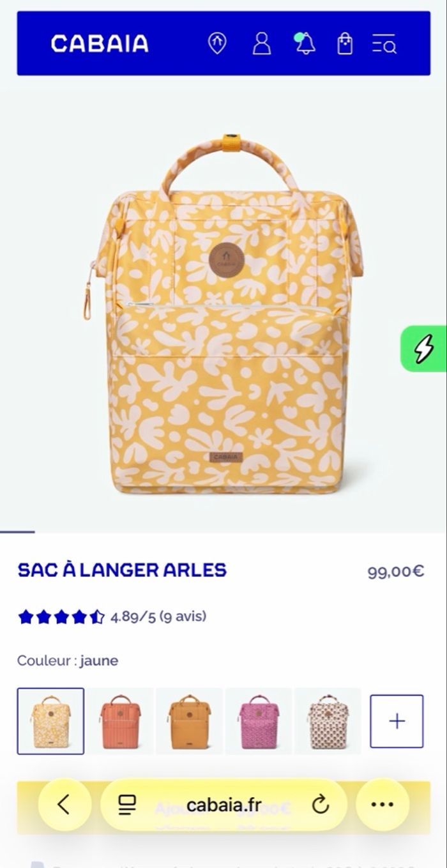This screenshot has height=868, width=447.
Task: Expand more colors with plus button
Action: pyautogui.click(x=397, y=721)
